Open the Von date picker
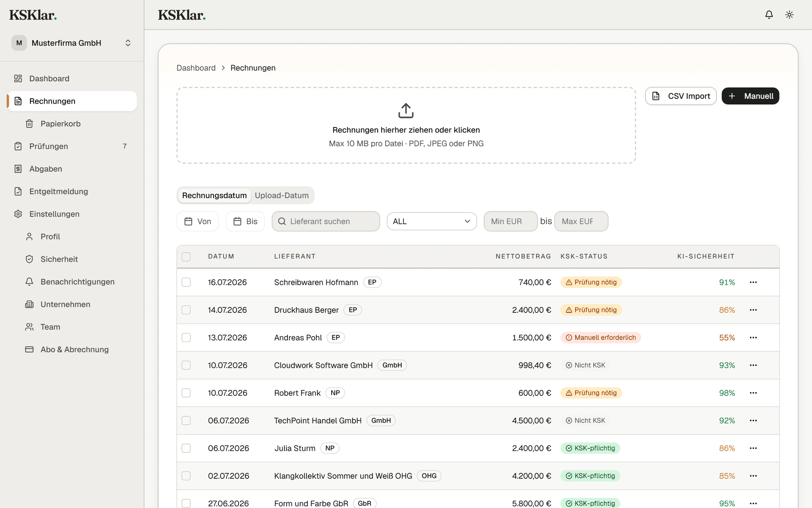The height and width of the screenshot is (508, 812). pyautogui.click(x=198, y=221)
